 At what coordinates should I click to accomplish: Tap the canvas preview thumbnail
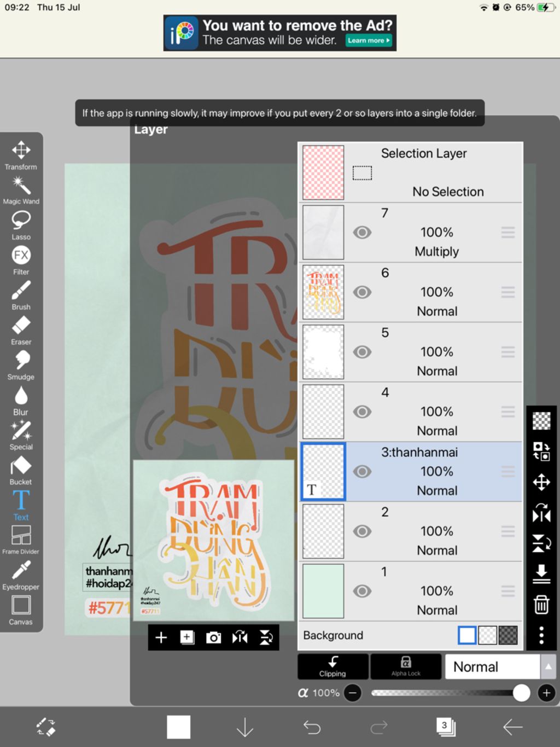214,541
